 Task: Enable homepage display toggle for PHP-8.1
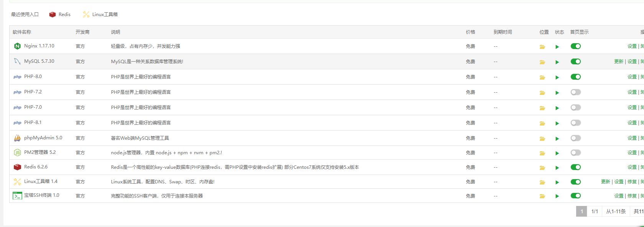[576, 123]
